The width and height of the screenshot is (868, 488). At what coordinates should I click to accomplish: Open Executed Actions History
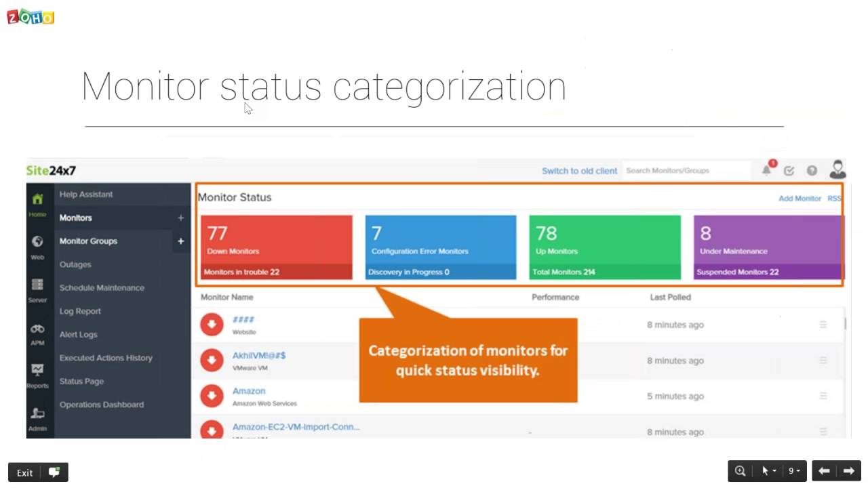(x=106, y=358)
